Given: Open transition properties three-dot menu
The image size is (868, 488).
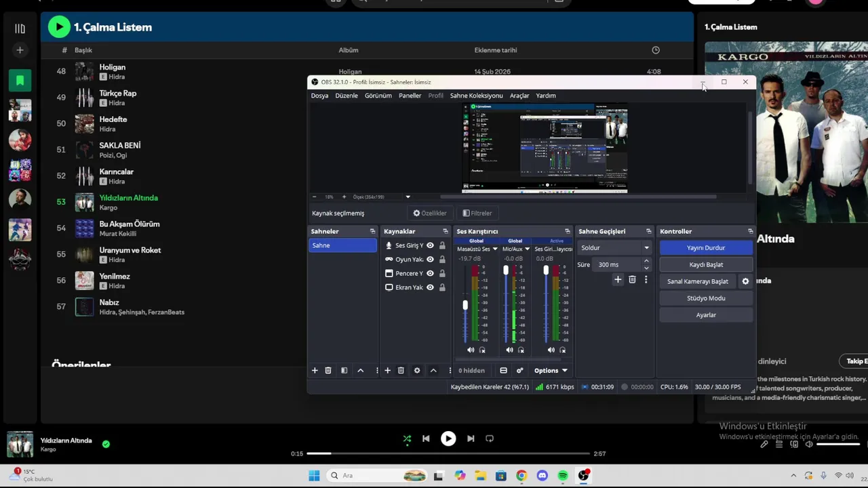Looking at the screenshot, I should coord(646,279).
